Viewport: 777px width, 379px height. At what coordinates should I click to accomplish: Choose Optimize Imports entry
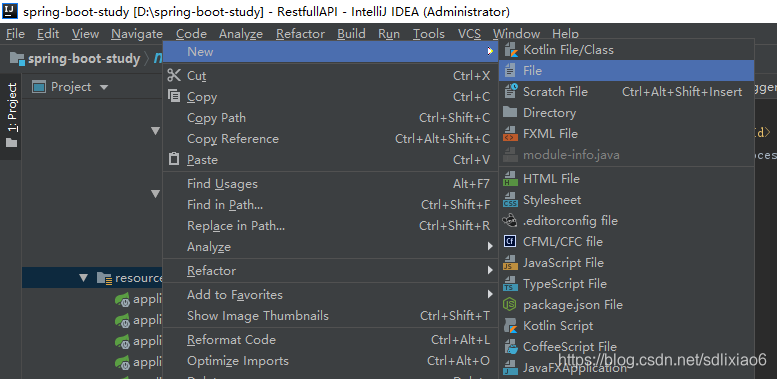[330, 361]
